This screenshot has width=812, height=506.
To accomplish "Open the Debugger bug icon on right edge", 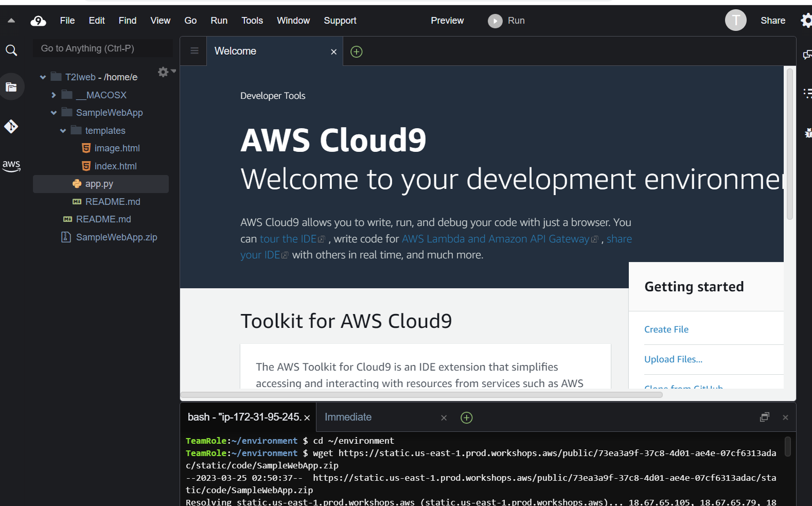I will 808,133.
